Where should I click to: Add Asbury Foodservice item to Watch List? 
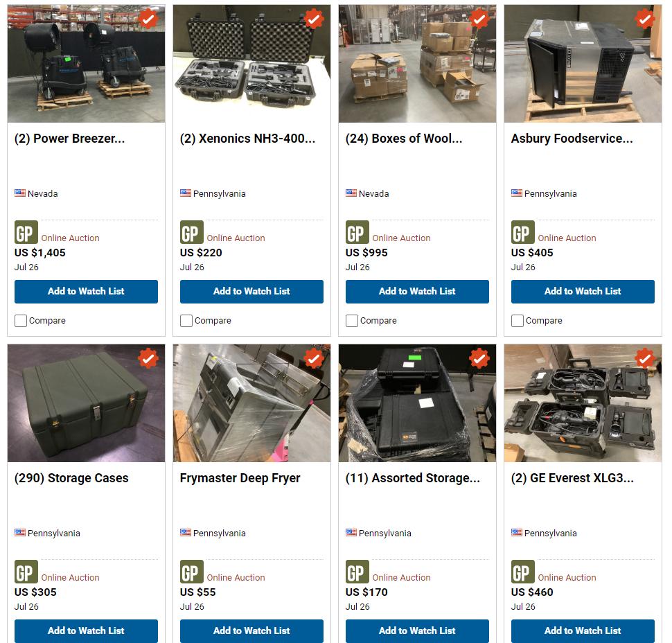pos(583,292)
